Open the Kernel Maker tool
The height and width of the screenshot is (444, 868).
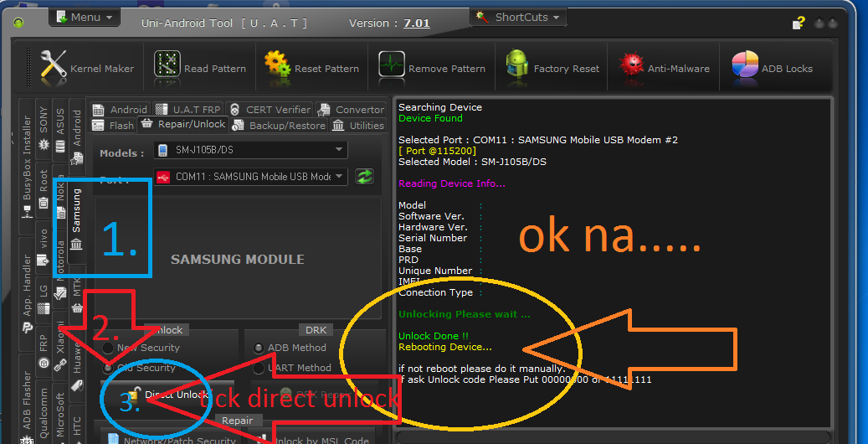[x=87, y=68]
